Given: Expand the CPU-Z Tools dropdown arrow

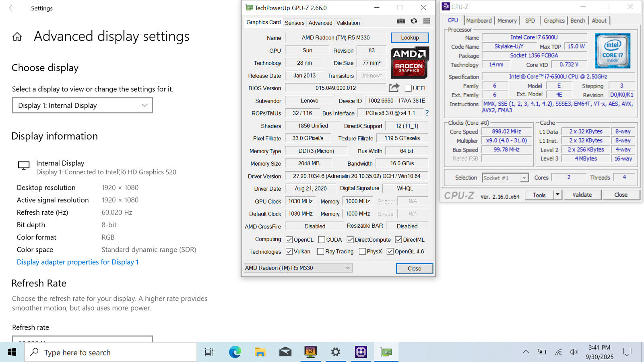Looking at the screenshot, I should [557, 195].
